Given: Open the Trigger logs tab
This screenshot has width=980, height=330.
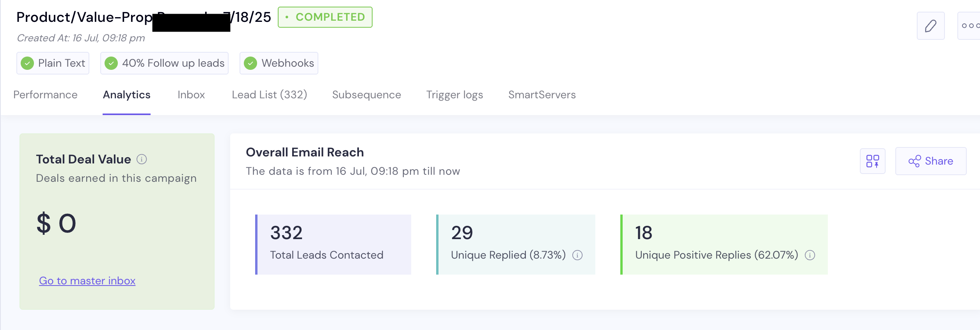Looking at the screenshot, I should pyautogui.click(x=454, y=95).
